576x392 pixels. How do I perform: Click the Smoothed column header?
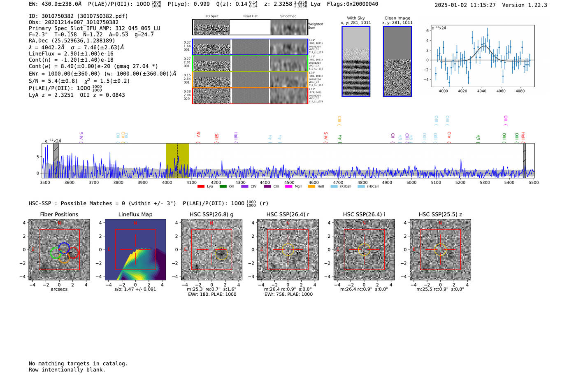(288, 16)
